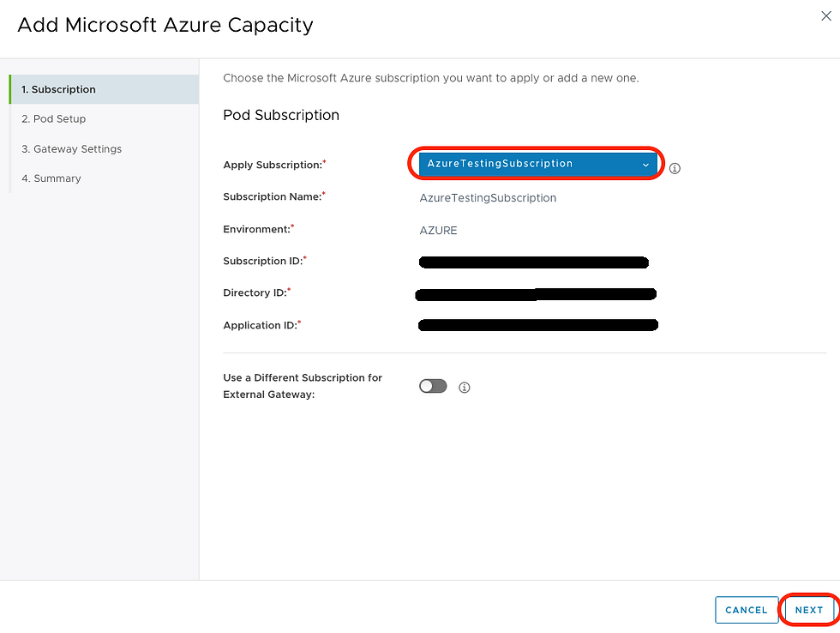
Task: Click the Next button
Action: click(809, 610)
